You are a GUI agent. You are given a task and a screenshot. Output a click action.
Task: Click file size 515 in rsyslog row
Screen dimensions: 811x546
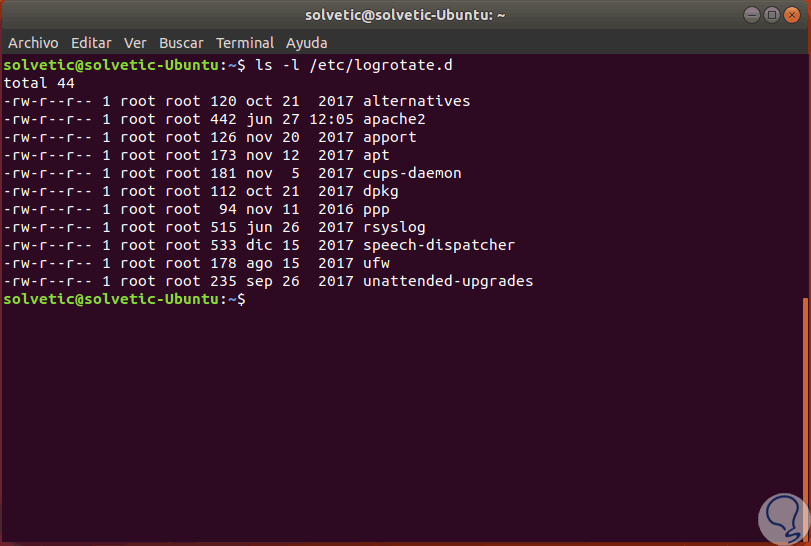[223, 228]
